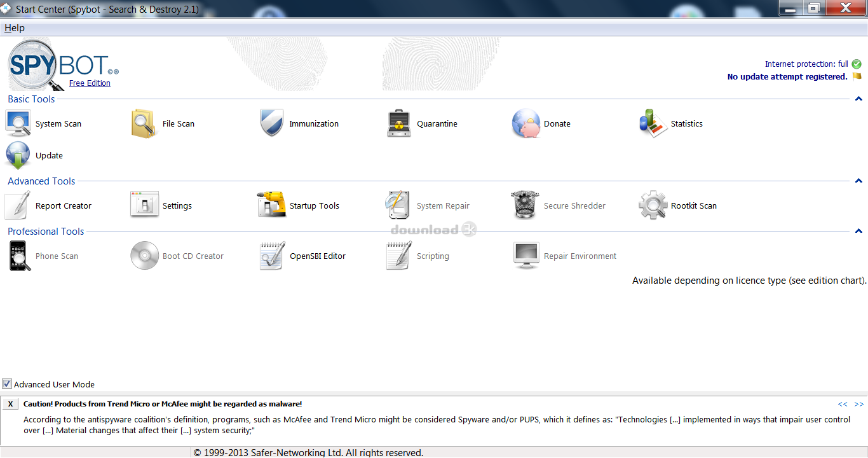
Task: Open the Statistics chart icon
Action: click(x=653, y=123)
